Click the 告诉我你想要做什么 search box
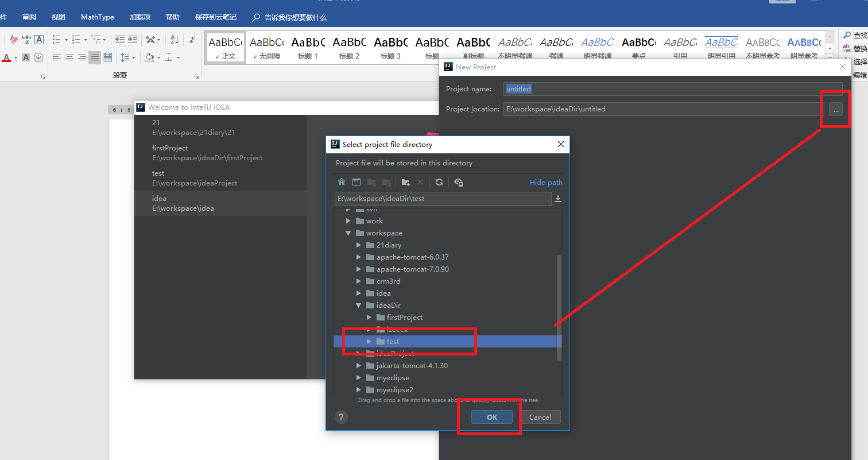 pyautogui.click(x=290, y=17)
